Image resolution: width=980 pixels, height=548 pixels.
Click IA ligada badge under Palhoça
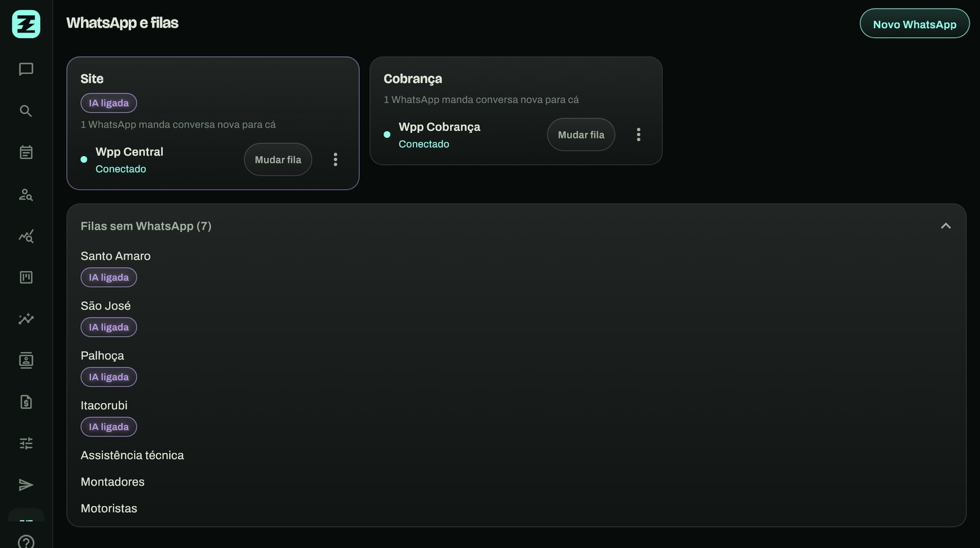[109, 377]
